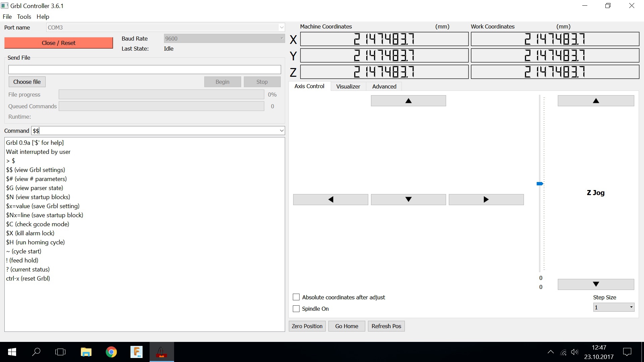Click the Go Home button
Image resolution: width=644 pixels, height=362 pixels.
tap(347, 326)
